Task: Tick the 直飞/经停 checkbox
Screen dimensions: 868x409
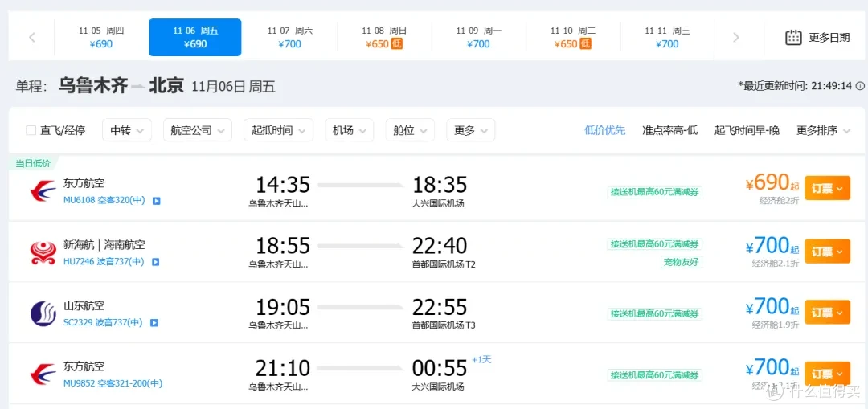Action: [x=31, y=131]
